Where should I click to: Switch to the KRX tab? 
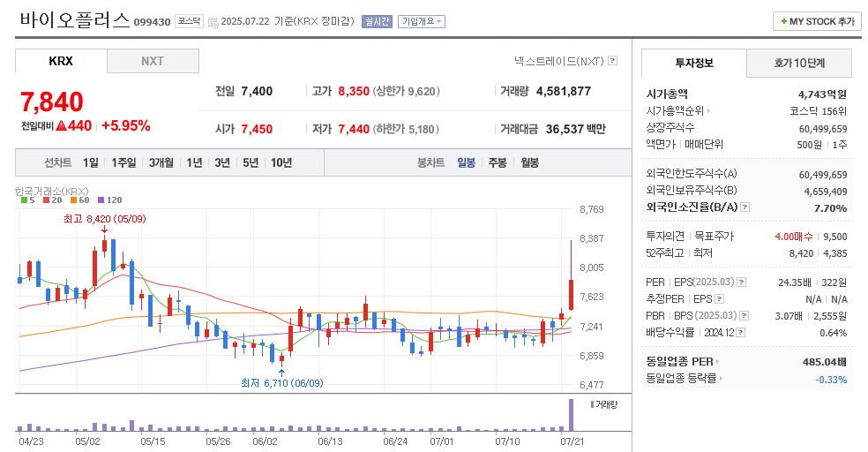pos(61,61)
